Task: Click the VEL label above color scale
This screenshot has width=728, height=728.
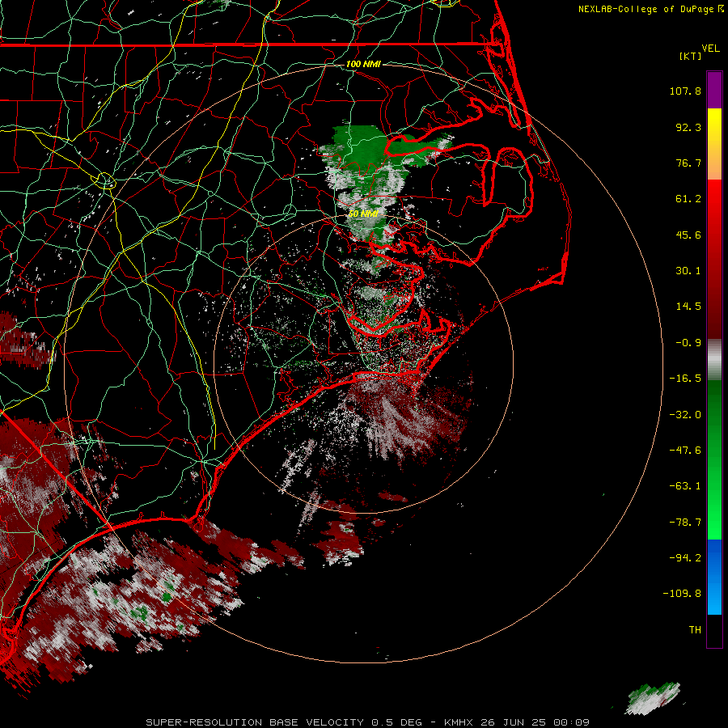Action: [710, 49]
